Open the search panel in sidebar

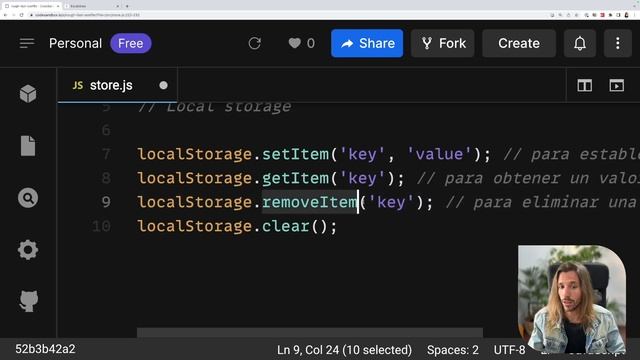[28, 198]
